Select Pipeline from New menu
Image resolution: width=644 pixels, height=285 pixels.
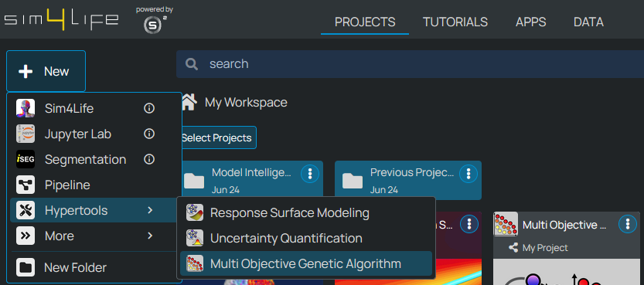pos(94,185)
